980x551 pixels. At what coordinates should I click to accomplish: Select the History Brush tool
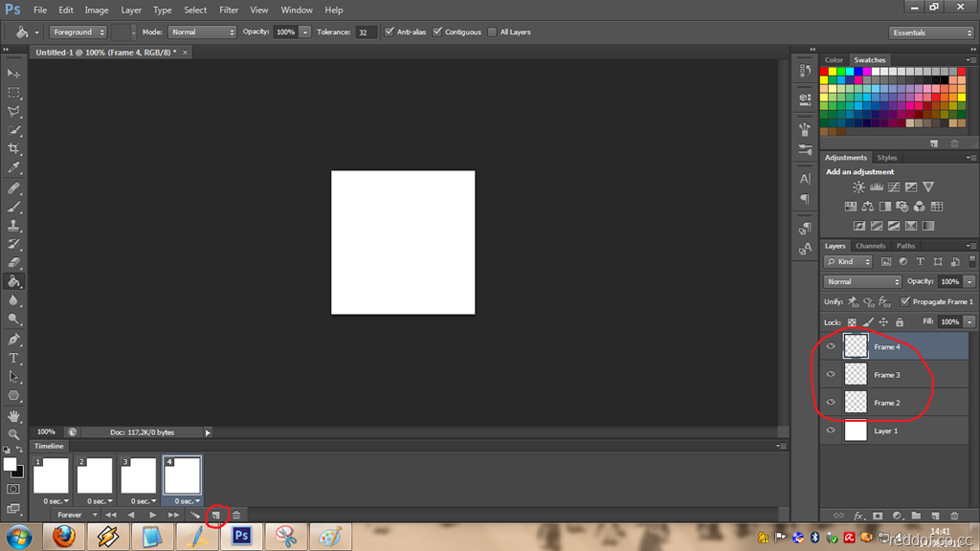(13, 244)
